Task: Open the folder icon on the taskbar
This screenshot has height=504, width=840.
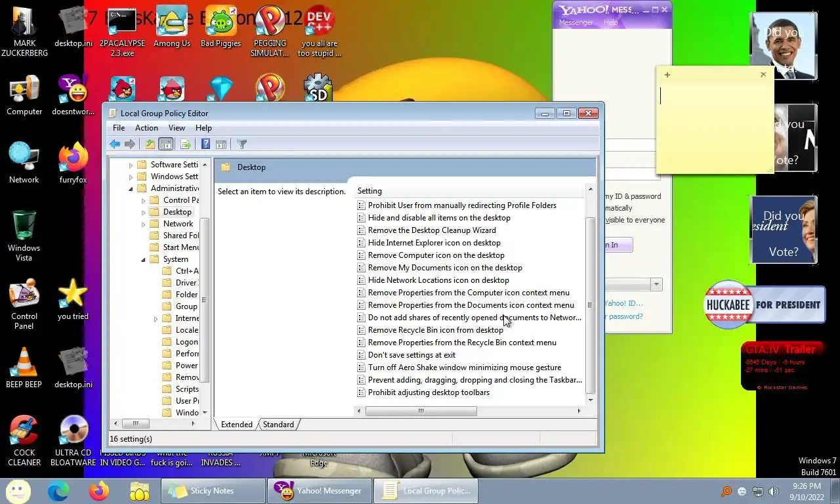Action: pyautogui.click(x=140, y=491)
